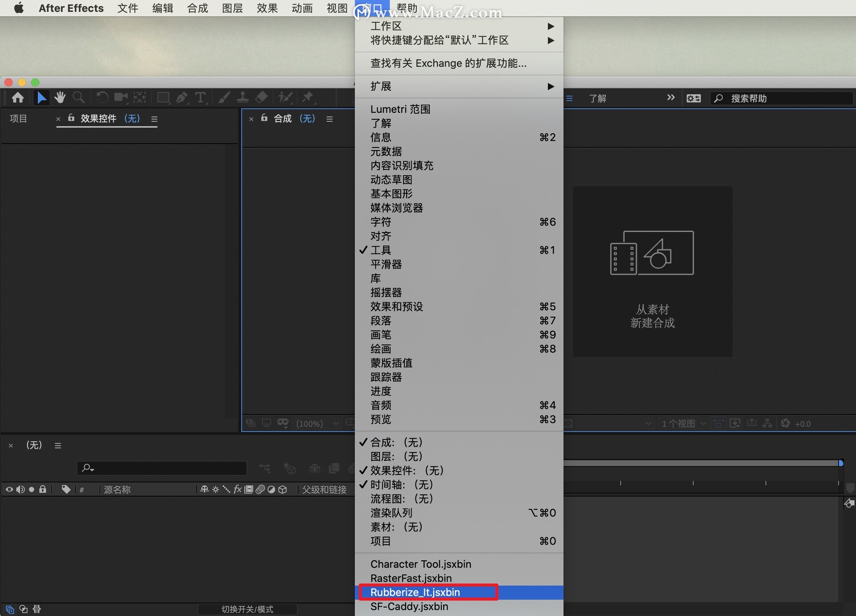This screenshot has width=856, height=616.
Task: Click the timeline zoom navigator bar end
Action: point(841,463)
